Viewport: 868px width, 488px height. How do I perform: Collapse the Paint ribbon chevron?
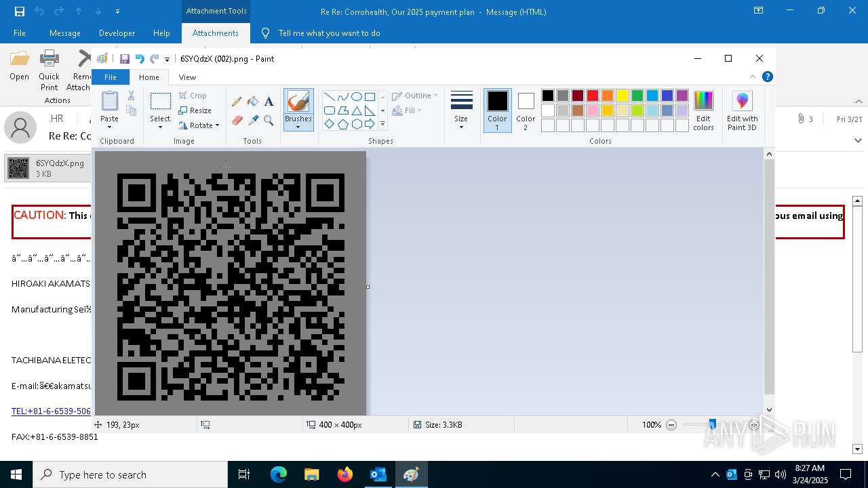pyautogui.click(x=753, y=77)
